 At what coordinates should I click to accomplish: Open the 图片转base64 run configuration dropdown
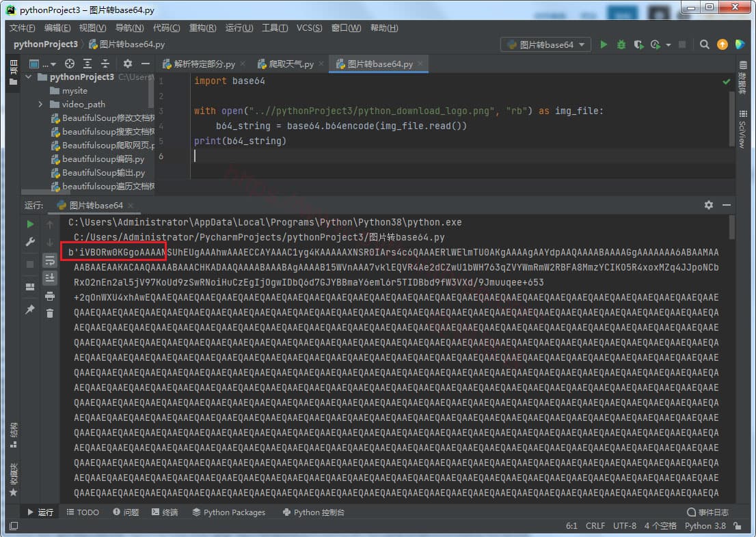point(545,44)
